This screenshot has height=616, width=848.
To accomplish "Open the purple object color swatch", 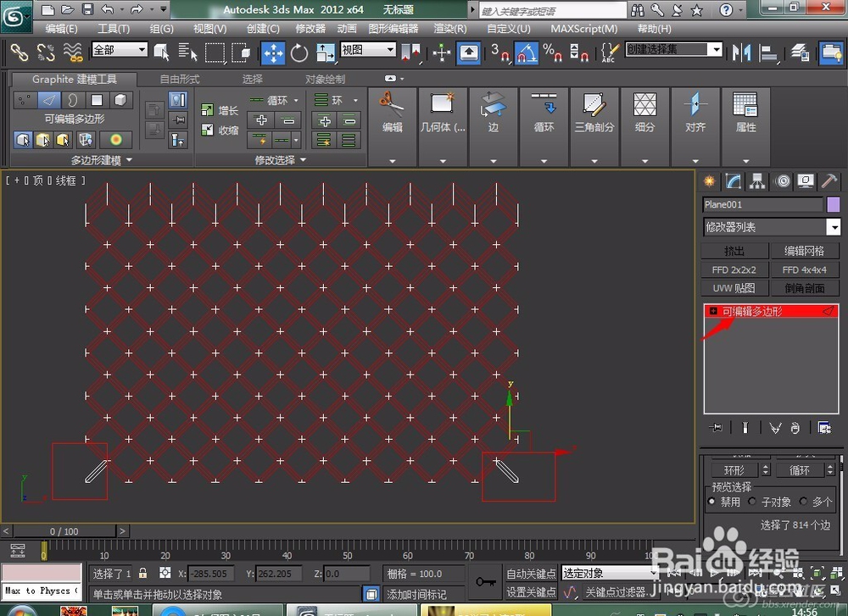I will click(834, 204).
